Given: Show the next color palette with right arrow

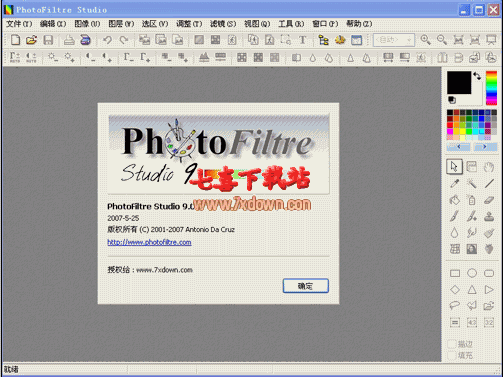Looking at the screenshot, I should click(485, 147).
